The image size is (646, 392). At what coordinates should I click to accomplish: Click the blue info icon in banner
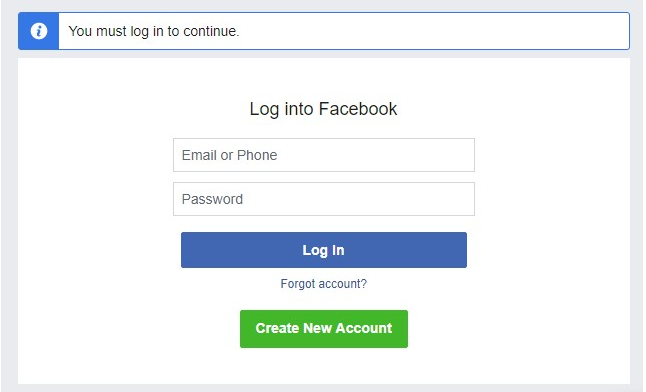[39, 31]
